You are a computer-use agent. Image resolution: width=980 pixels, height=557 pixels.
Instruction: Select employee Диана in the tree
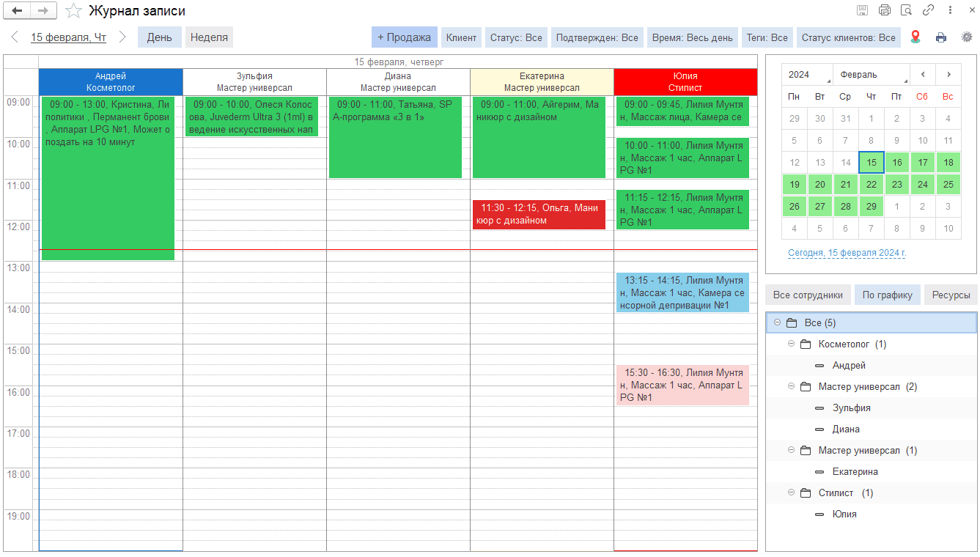pos(847,429)
